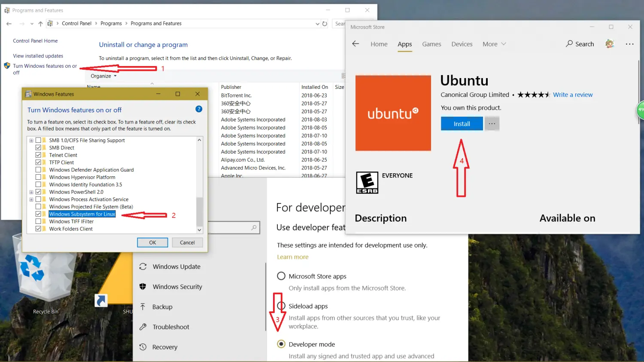Open the Backup settings section
This screenshot has height=362, width=644.
pyautogui.click(x=162, y=307)
